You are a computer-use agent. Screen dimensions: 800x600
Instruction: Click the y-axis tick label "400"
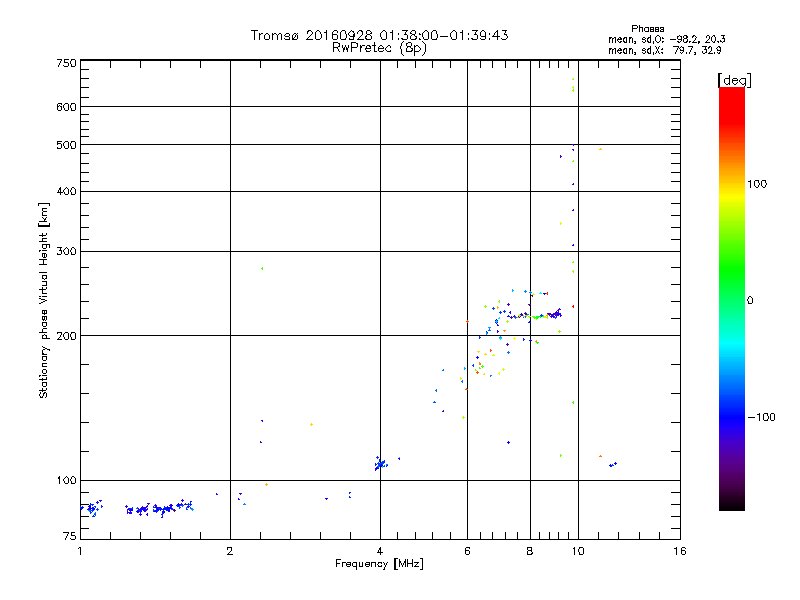pos(66,192)
